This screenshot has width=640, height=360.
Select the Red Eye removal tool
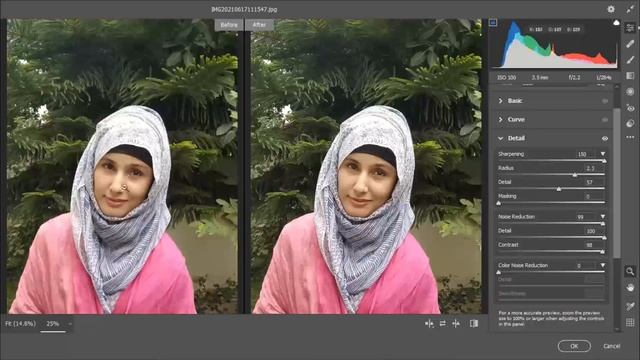click(630, 109)
